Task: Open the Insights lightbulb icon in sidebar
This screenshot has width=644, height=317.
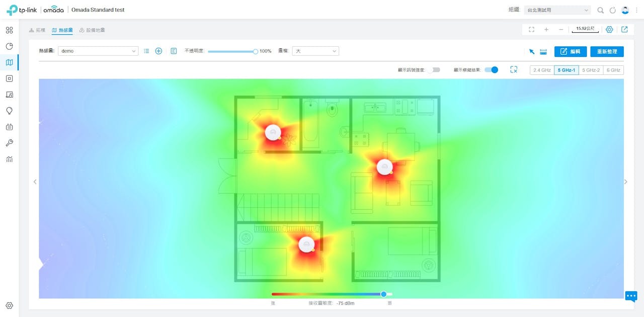Action: 9,111
